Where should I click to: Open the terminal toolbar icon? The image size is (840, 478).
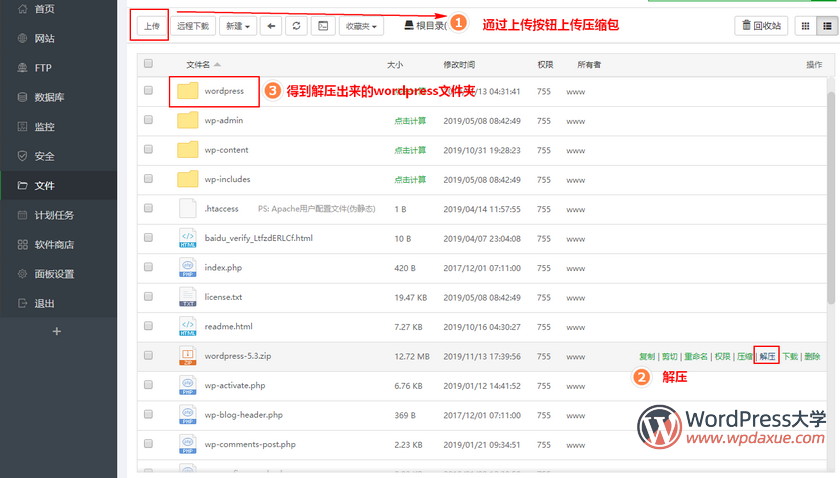point(323,26)
